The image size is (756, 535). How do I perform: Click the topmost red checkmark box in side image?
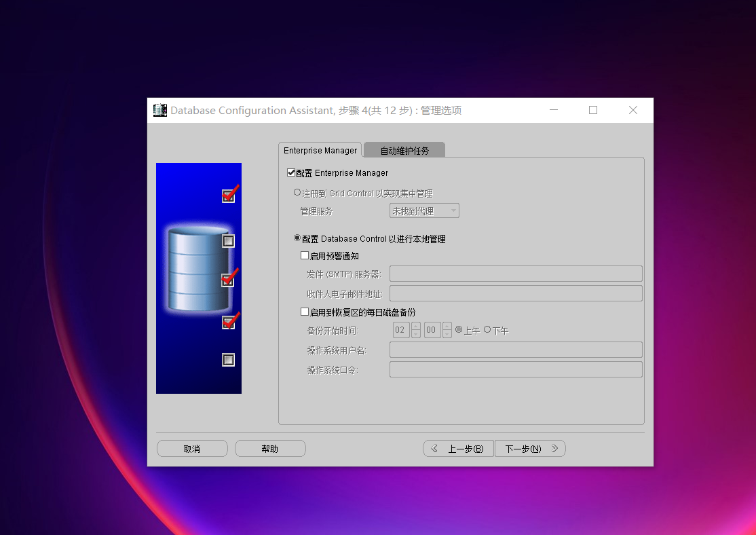(229, 194)
